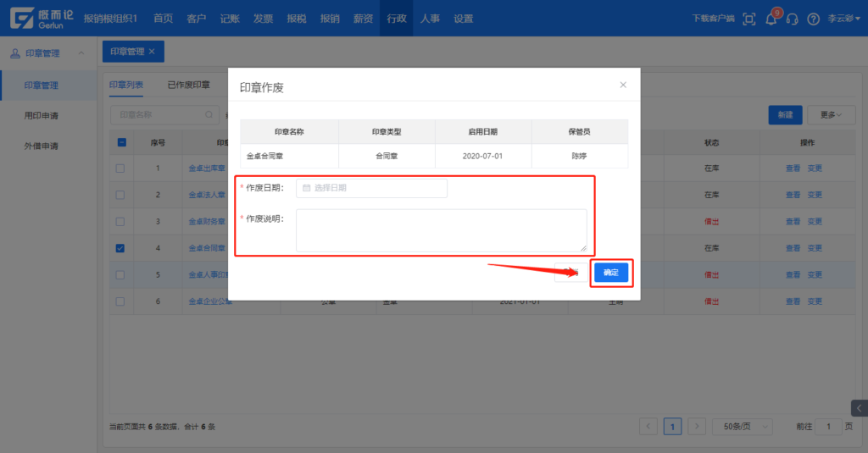
Task: Open the 金桌财务章 seal link
Action: [x=207, y=221]
